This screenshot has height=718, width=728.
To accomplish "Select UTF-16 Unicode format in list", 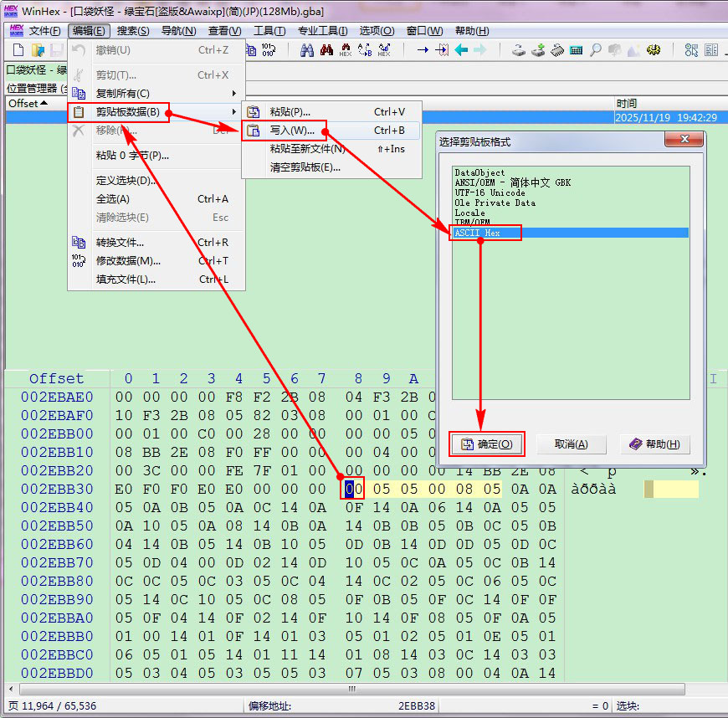I will tap(490, 192).
